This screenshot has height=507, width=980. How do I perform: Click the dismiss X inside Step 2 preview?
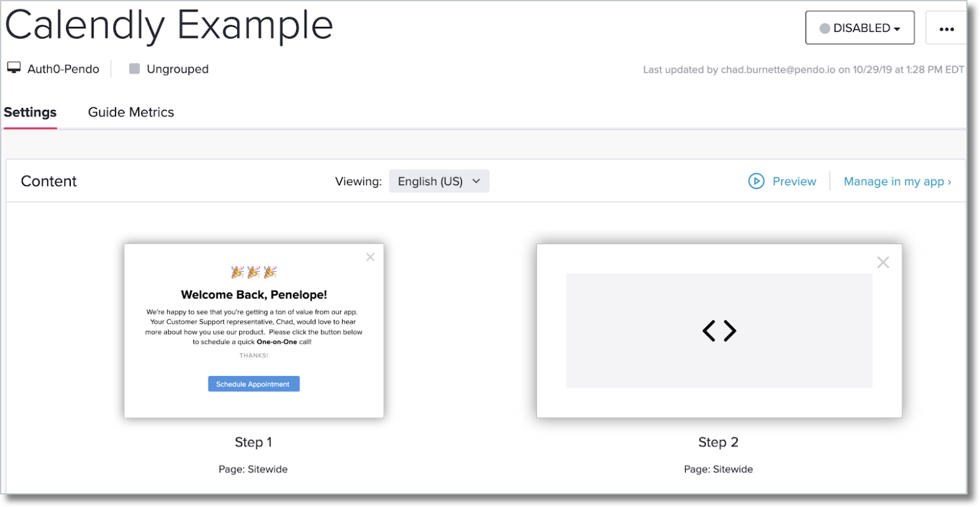[883, 262]
